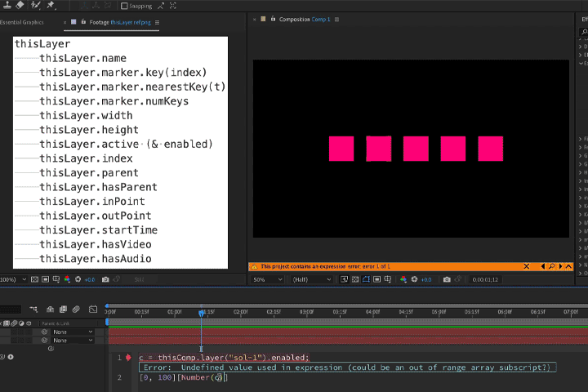588x392 pixels.
Task: Open the 50% magnification dropdown
Action: click(x=267, y=279)
